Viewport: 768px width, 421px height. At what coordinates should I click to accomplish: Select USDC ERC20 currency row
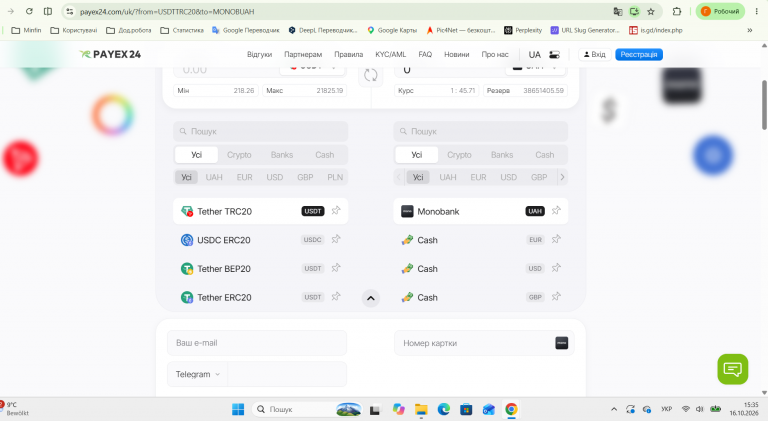point(261,240)
